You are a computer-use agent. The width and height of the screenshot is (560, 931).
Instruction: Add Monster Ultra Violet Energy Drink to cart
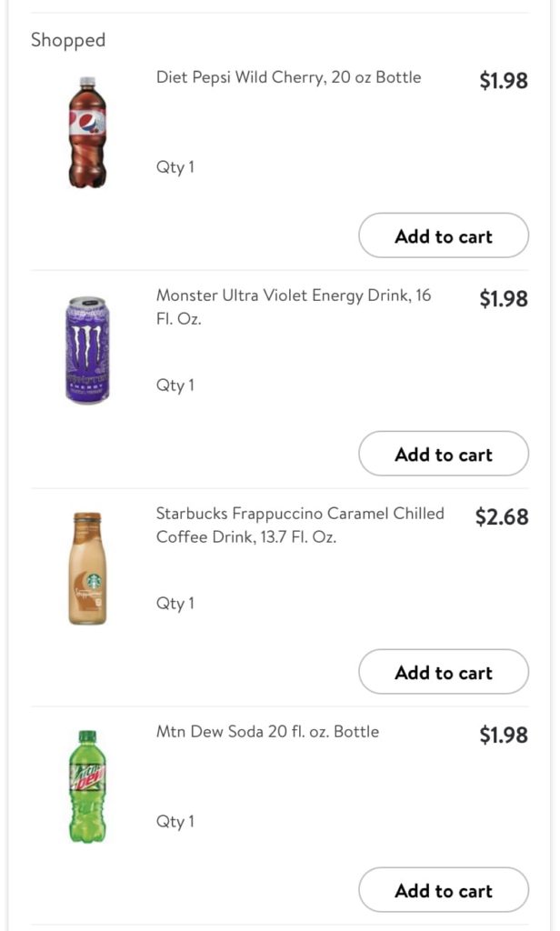click(443, 455)
